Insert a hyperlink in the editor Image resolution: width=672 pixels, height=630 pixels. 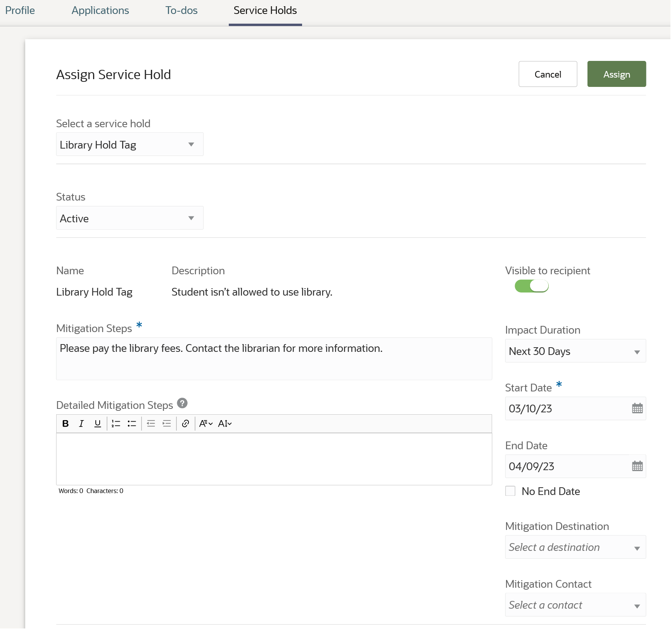tap(185, 424)
